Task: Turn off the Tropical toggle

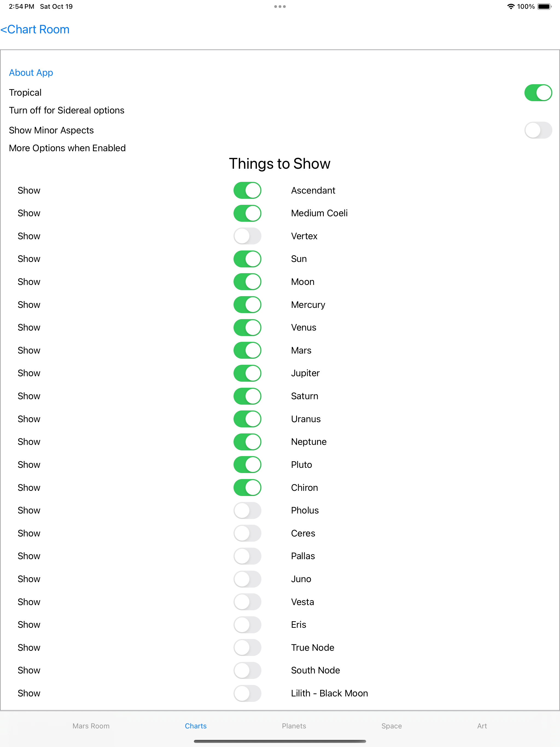Action: (538, 92)
